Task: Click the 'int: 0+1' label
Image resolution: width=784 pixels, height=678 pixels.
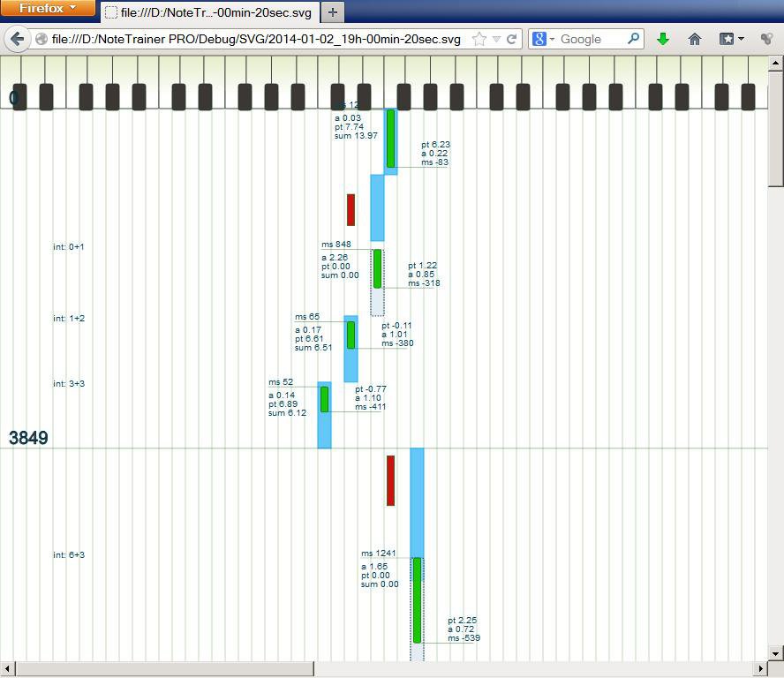Action: click(69, 247)
